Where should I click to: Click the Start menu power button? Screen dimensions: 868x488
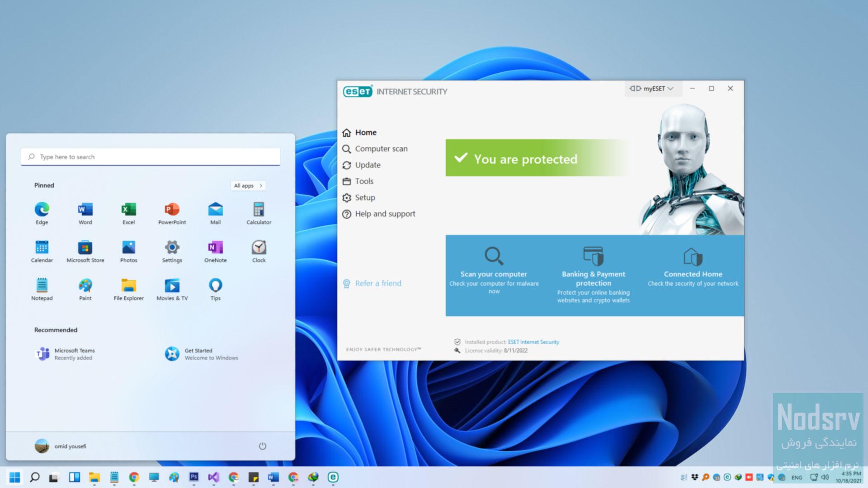(x=263, y=446)
